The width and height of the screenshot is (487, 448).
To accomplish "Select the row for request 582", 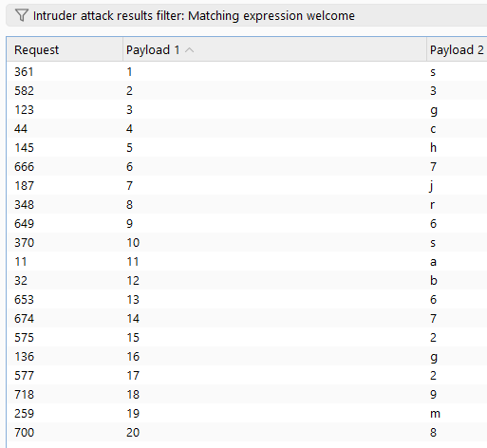I will pos(247,91).
